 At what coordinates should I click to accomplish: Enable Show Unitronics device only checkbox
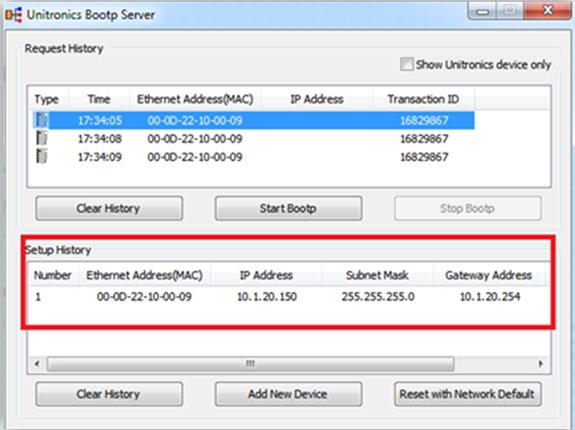[406, 65]
